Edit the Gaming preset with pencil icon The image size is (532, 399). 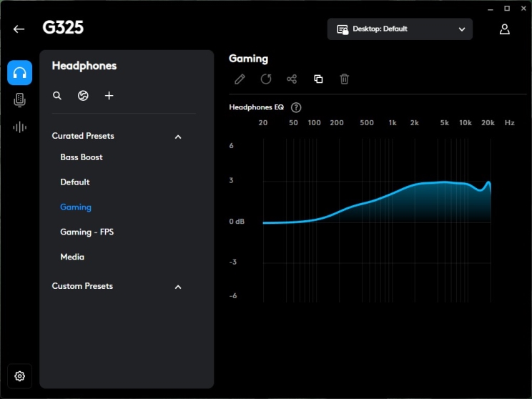pos(240,79)
